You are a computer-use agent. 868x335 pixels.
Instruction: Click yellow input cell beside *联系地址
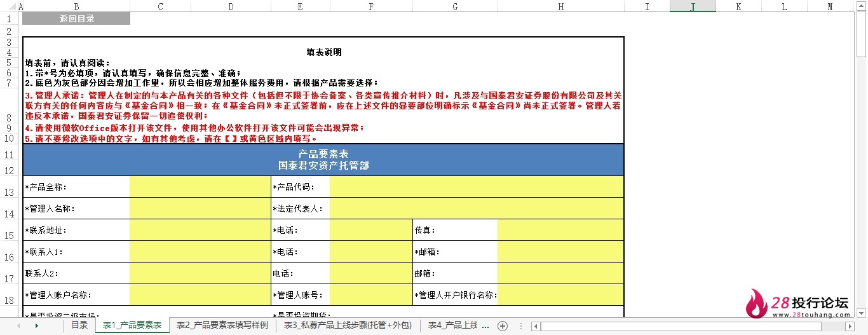[x=200, y=230]
